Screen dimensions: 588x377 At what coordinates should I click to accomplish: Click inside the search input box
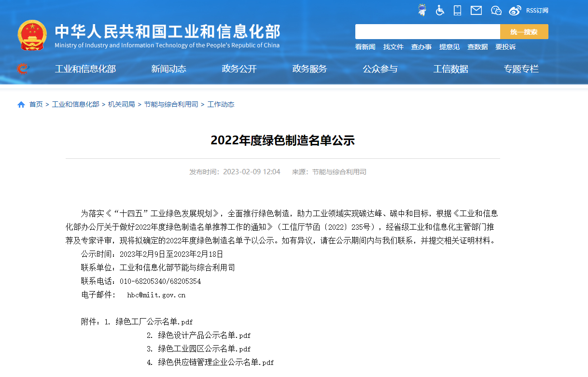click(427, 31)
